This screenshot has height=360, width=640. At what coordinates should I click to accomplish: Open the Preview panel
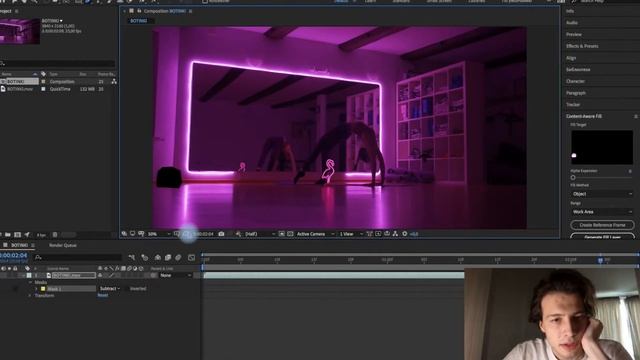click(x=574, y=34)
